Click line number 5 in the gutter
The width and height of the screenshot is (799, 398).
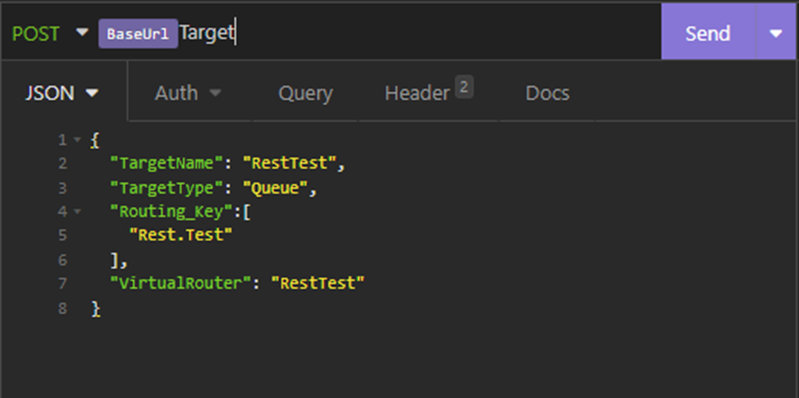[62, 235]
